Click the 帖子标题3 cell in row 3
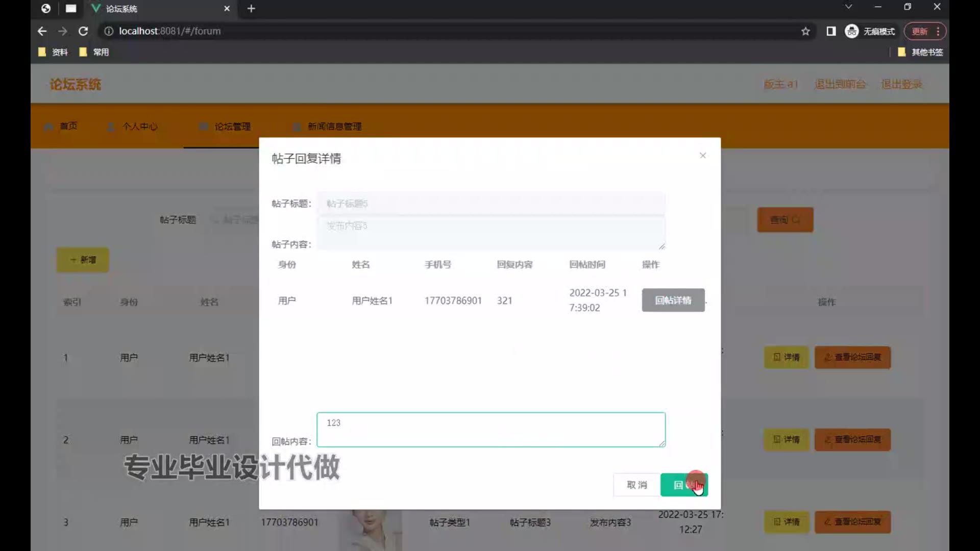The image size is (980, 551). coord(530,522)
